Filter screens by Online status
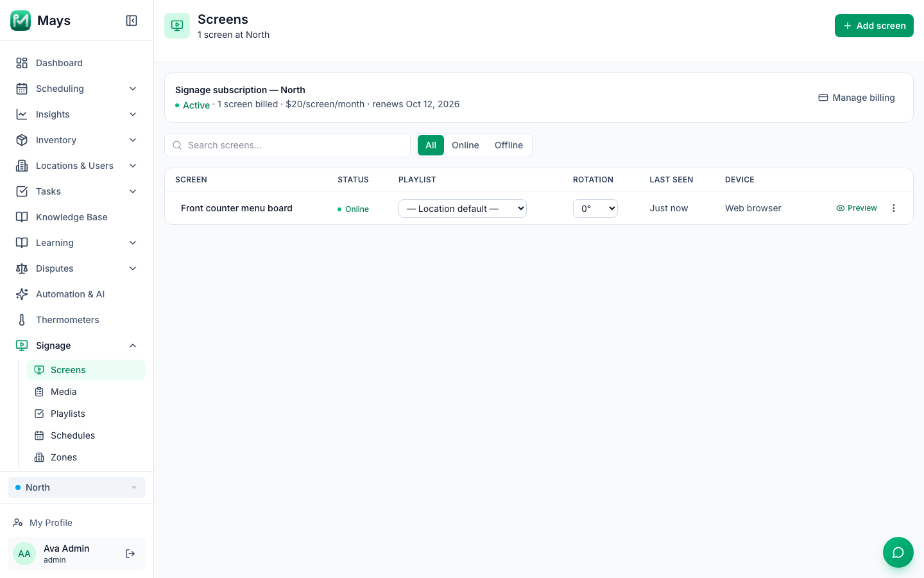This screenshot has height=578, width=924. [x=465, y=145]
